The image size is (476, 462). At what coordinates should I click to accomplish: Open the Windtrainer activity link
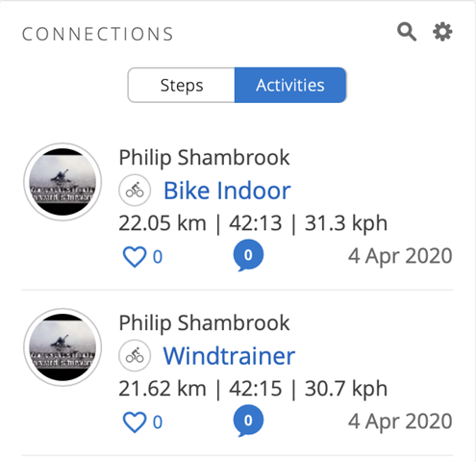[229, 356]
